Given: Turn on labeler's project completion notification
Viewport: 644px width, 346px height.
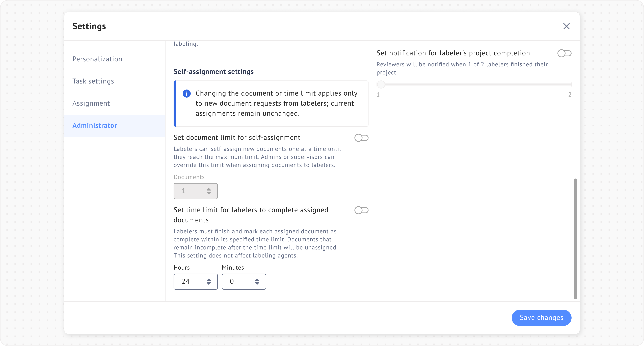Looking at the screenshot, I should tap(564, 53).
